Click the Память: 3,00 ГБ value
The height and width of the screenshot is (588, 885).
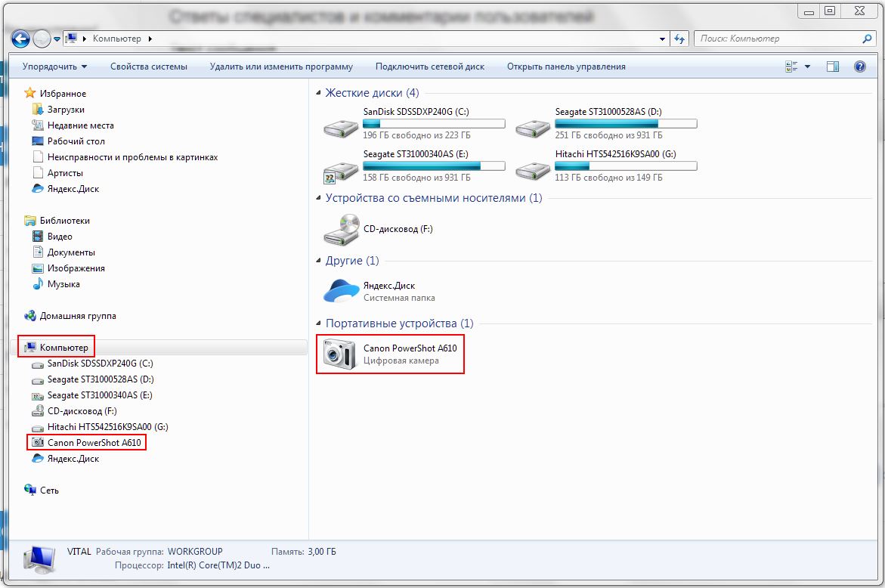(322, 551)
